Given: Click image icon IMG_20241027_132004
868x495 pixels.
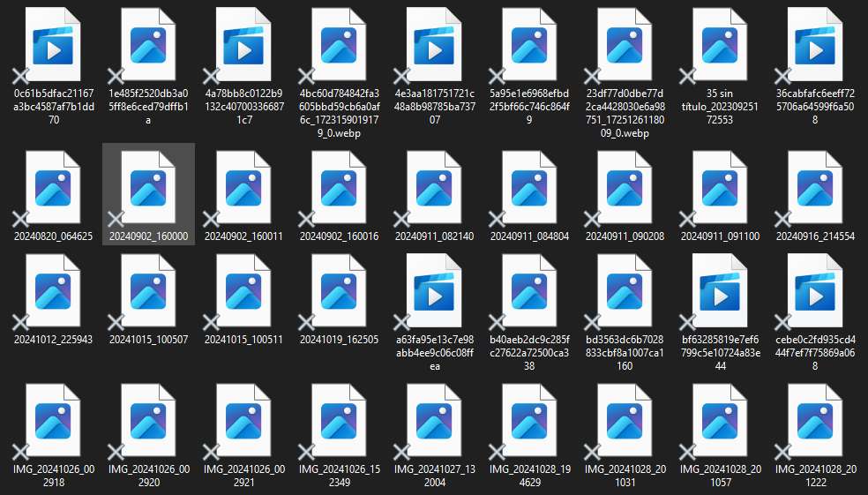Looking at the screenshot, I should point(434,421).
